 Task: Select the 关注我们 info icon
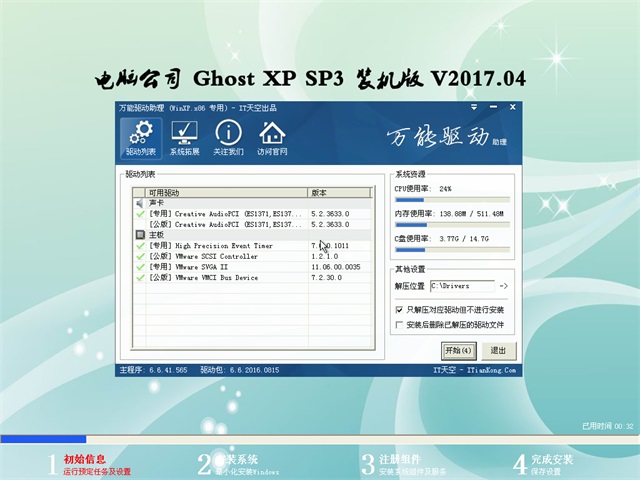pyautogui.click(x=228, y=138)
